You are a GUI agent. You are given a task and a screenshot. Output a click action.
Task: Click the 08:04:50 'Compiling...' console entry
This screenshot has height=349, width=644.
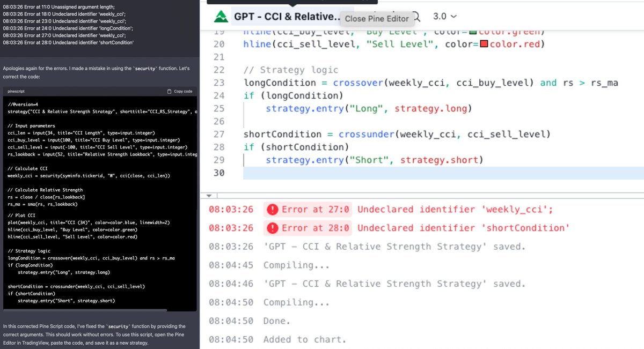(x=269, y=302)
